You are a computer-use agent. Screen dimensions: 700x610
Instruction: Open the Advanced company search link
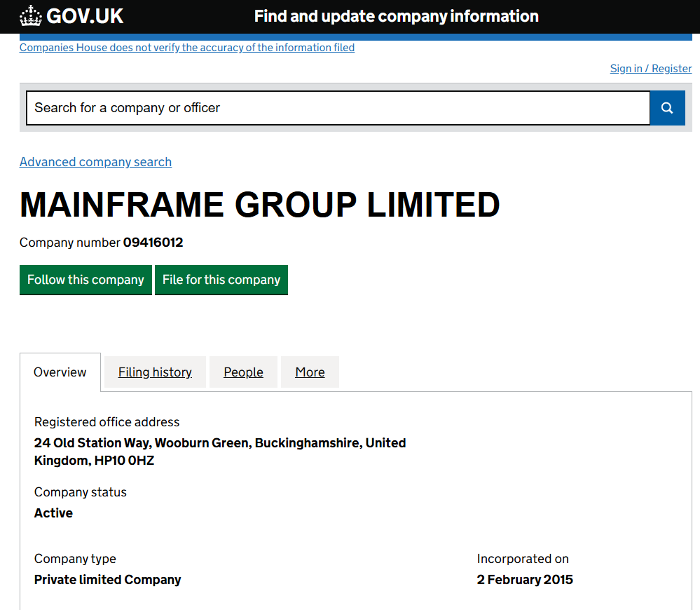click(95, 162)
